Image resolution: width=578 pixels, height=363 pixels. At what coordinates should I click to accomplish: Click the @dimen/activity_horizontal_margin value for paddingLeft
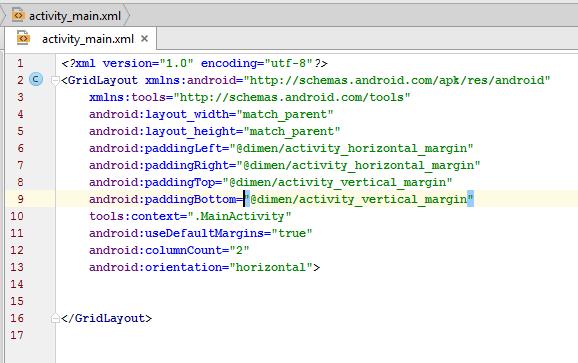coord(351,148)
